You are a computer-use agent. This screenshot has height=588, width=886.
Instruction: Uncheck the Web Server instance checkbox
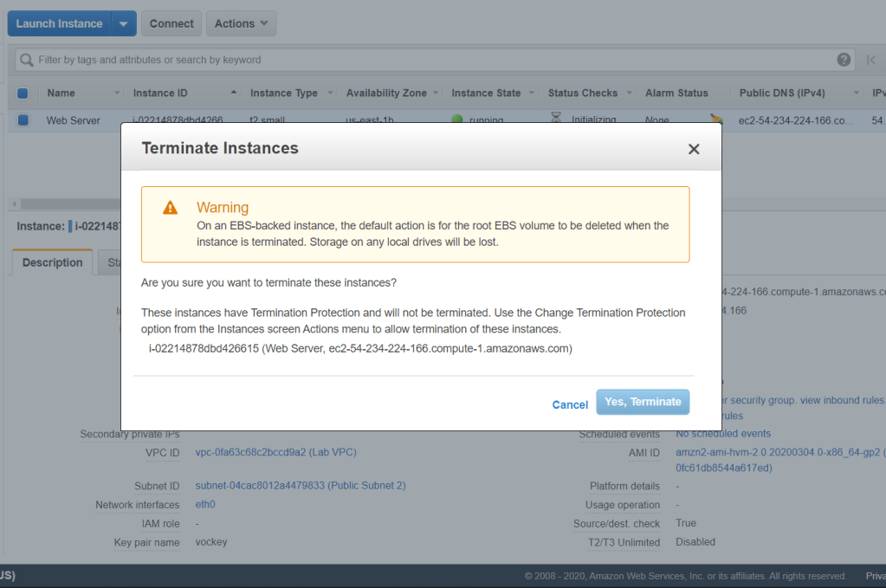(23, 120)
